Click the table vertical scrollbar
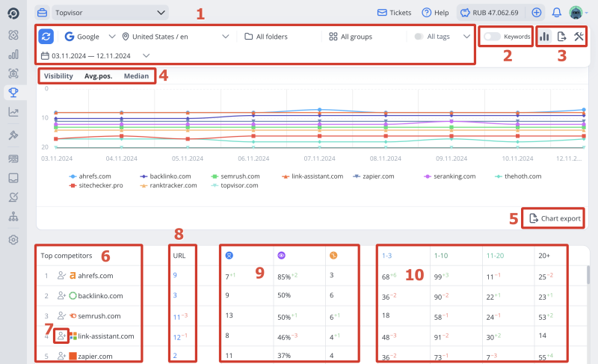The height and width of the screenshot is (364, 598). pos(588,274)
